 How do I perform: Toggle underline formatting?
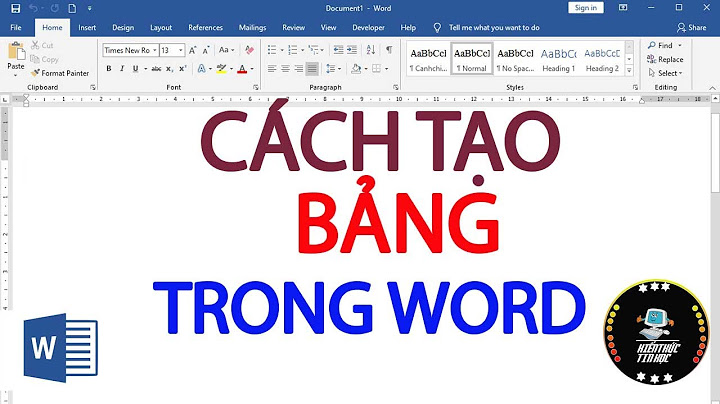135,69
